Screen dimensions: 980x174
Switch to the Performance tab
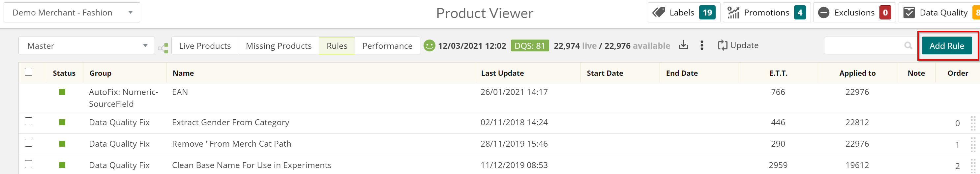point(387,46)
